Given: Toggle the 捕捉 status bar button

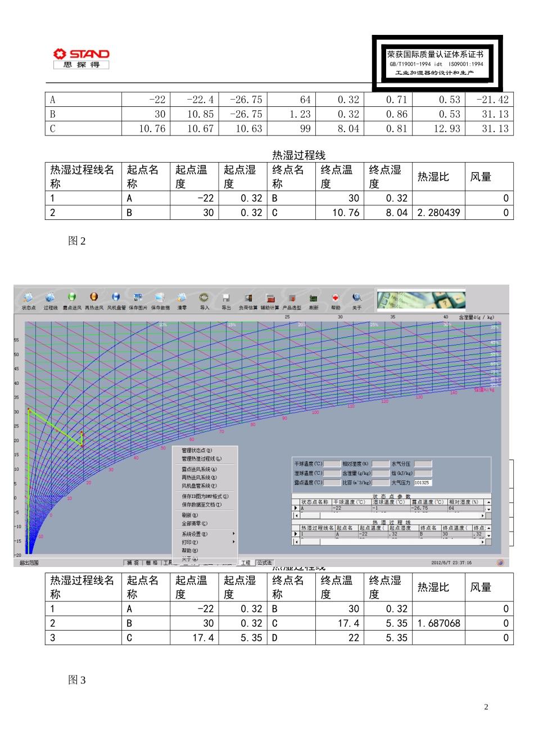Looking at the screenshot, I should pos(133,562).
